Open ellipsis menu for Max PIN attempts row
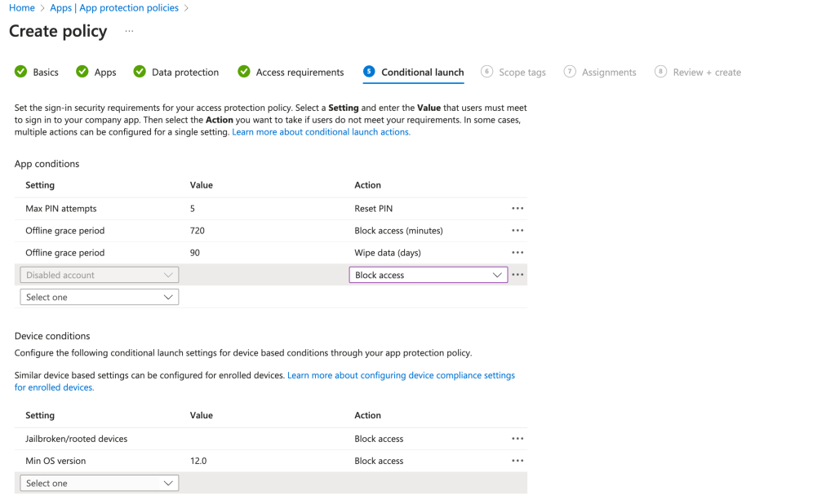Viewport: 835px width, 504px height. 517,209
